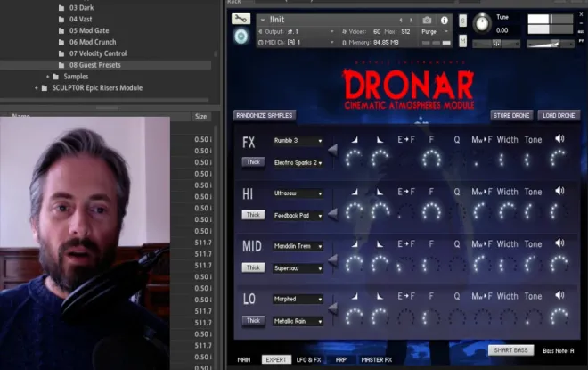Click HI row attack envelope icon
The image size is (588, 370).
click(355, 192)
